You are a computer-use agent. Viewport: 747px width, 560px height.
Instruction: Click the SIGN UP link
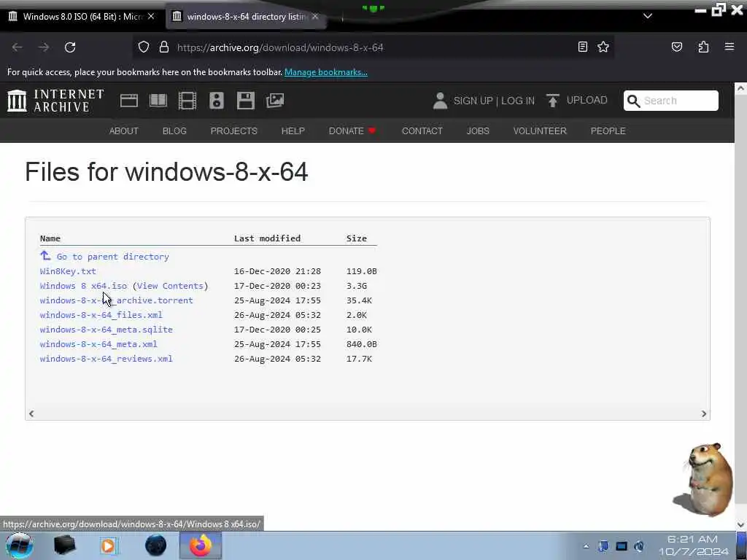(473, 101)
